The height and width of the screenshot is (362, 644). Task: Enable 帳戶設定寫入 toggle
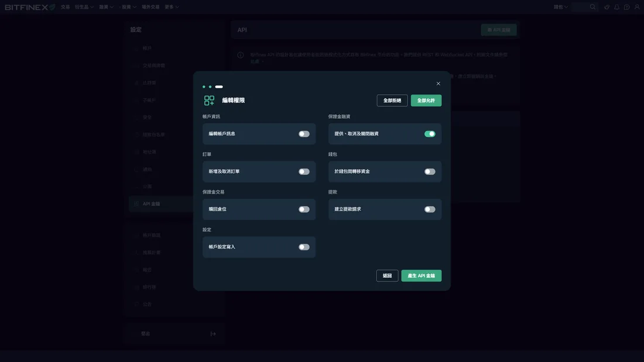[304, 247]
